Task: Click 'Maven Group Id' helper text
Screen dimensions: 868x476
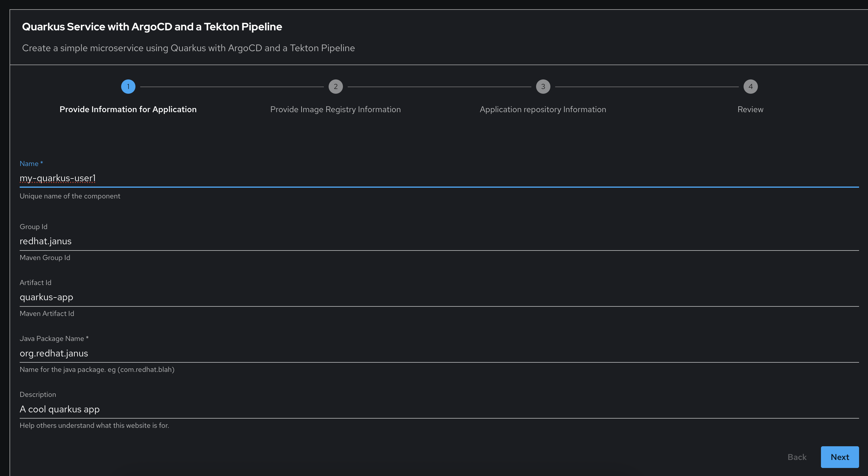Action: click(x=45, y=258)
